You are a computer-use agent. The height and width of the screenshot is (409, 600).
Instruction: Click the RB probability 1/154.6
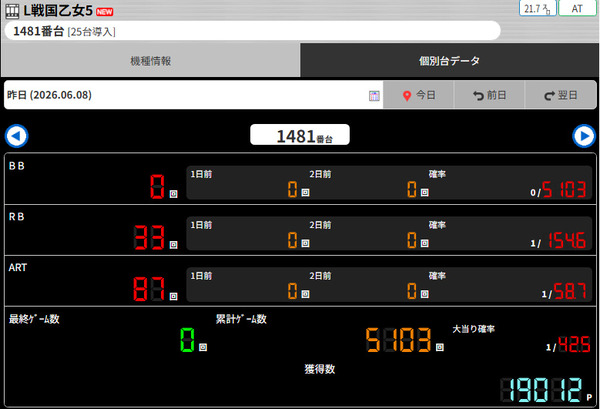558,240
